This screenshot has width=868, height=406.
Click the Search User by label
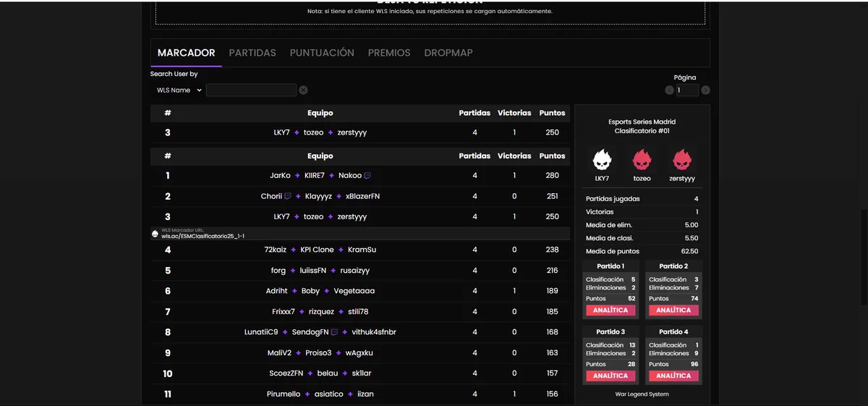click(174, 74)
